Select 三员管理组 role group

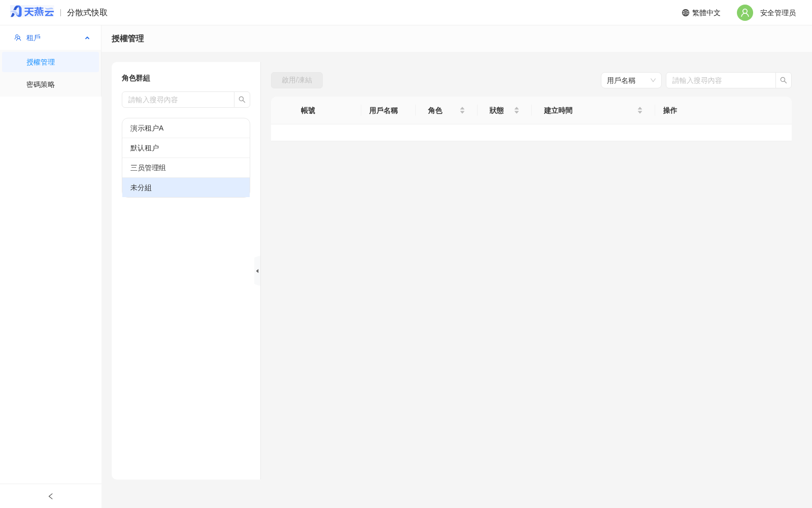point(186,168)
